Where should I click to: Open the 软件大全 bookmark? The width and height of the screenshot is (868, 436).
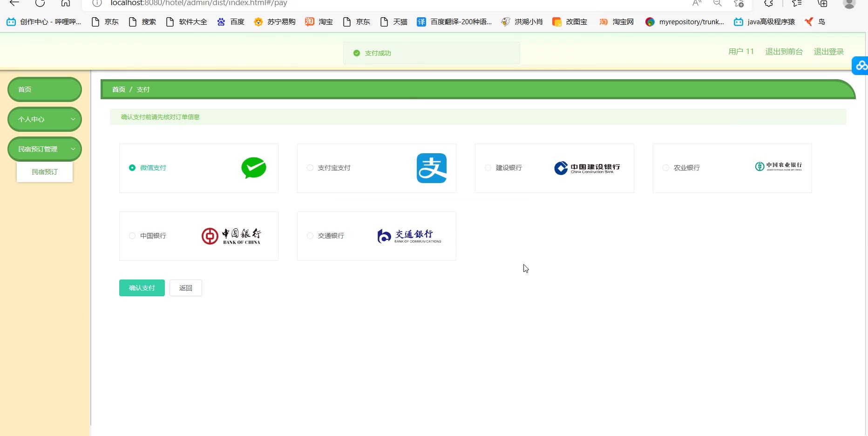[186, 22]
